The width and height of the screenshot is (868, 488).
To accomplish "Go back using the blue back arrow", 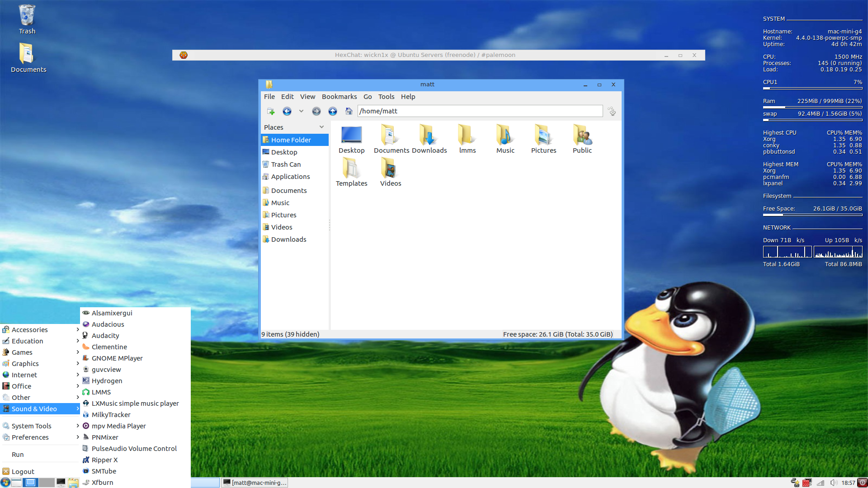I will point(287,111).
